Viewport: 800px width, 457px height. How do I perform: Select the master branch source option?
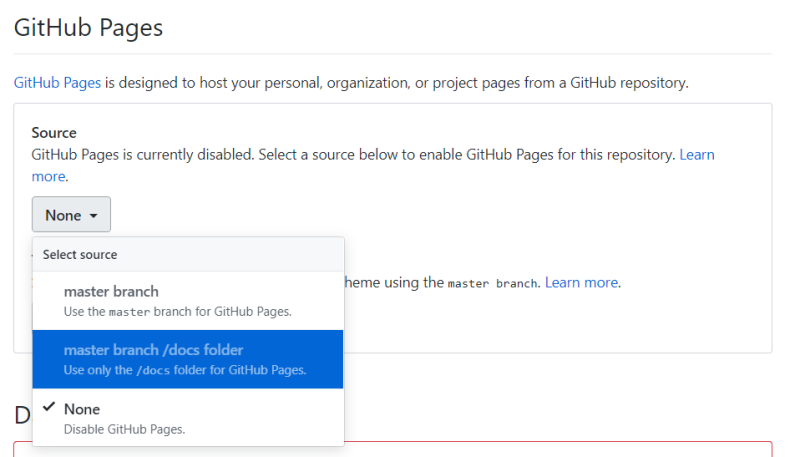point(188,301)
